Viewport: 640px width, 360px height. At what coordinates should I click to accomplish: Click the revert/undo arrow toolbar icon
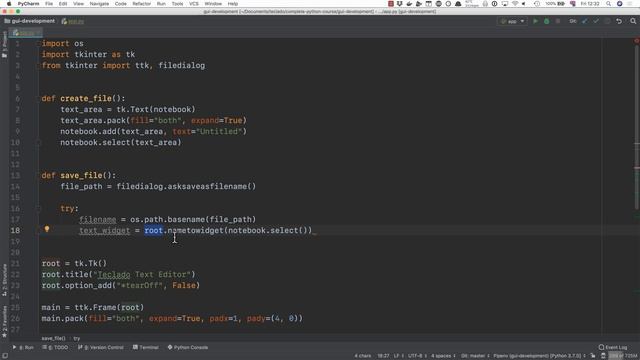(619, 21)
